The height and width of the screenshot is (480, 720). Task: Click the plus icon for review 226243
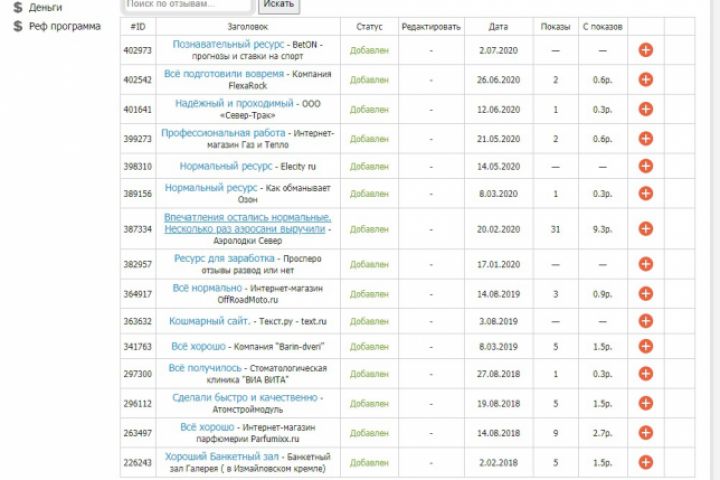click(646, 463)
